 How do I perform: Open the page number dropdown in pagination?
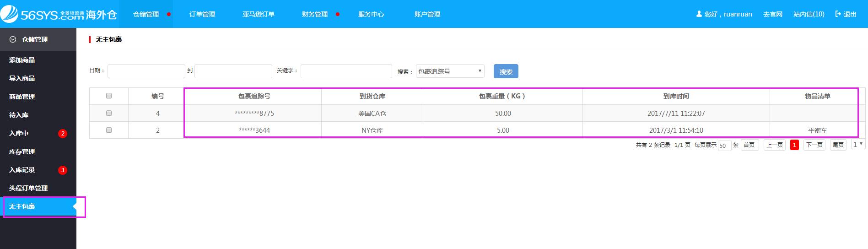point(857,145)
